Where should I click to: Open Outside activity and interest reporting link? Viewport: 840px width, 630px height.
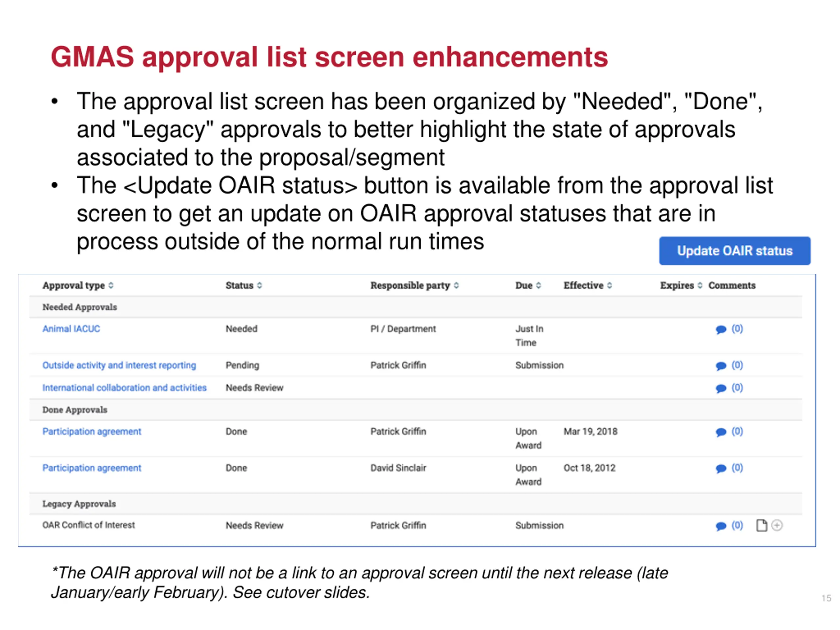tap(119, 365)
